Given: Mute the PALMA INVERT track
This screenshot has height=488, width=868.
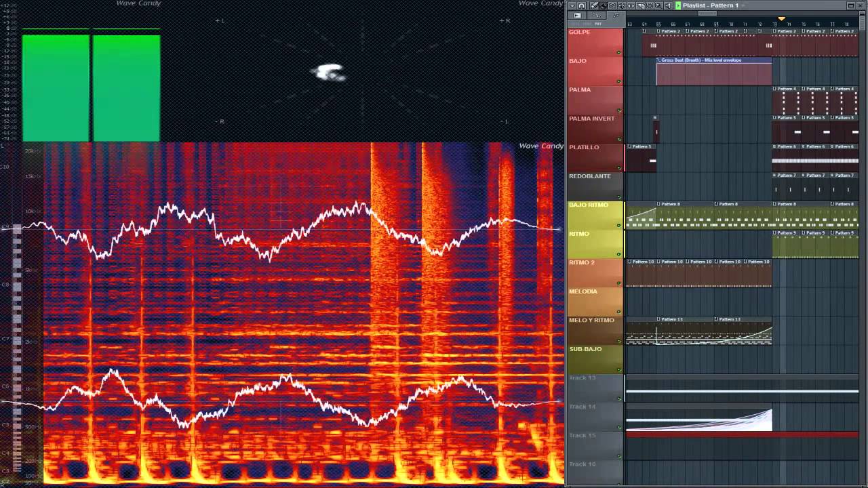Looking at the screenshot, I should pos(618,139).
